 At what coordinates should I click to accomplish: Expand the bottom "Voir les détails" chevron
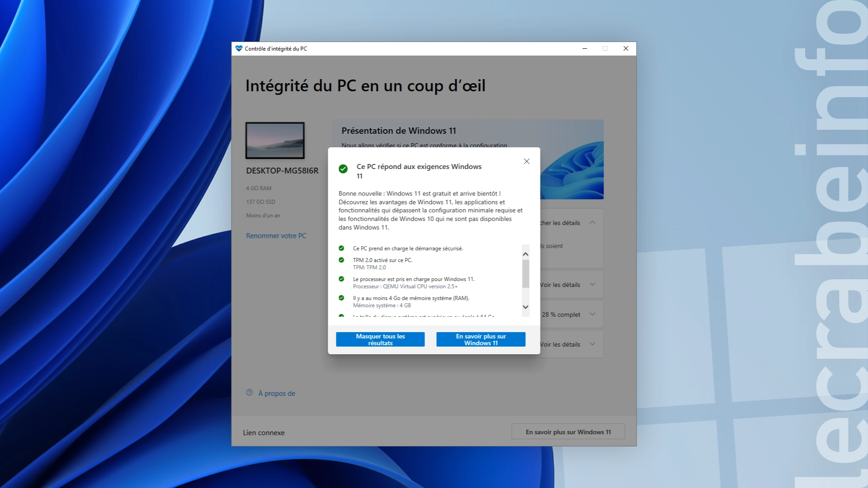pyautogui.click(x=592, y=344)
